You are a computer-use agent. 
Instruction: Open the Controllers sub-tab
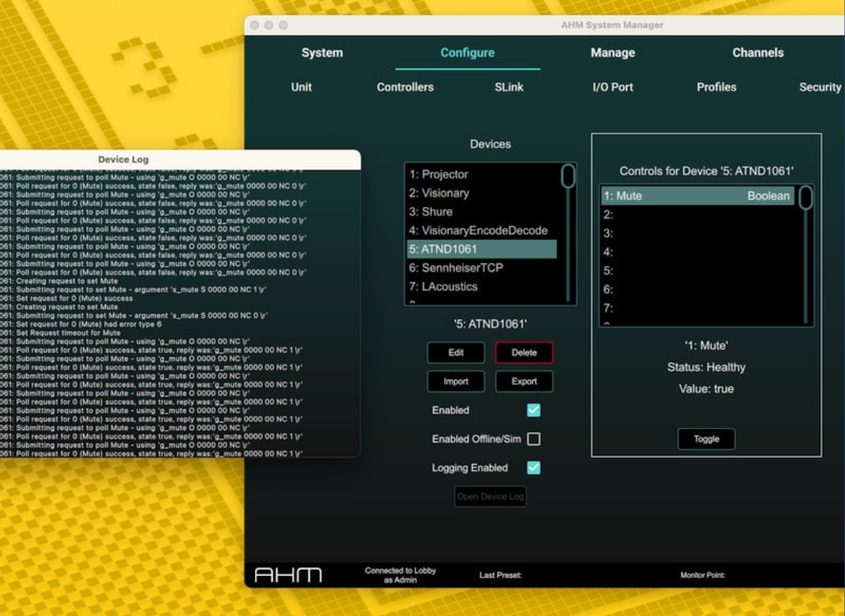[x=405, y=87]
